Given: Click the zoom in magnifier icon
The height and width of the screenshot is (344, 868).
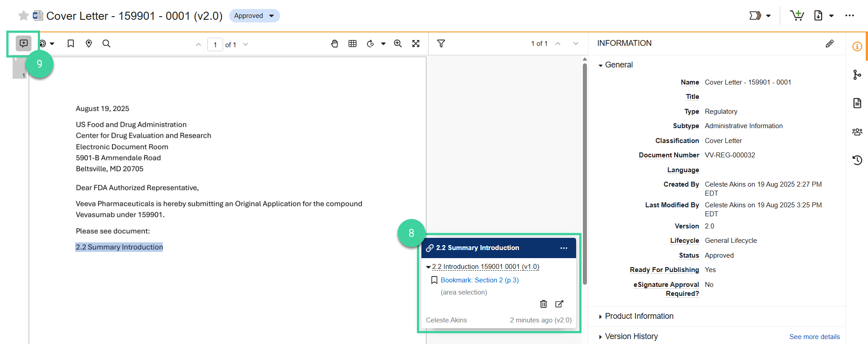Looking at the screenshot, I should [398, 44].
